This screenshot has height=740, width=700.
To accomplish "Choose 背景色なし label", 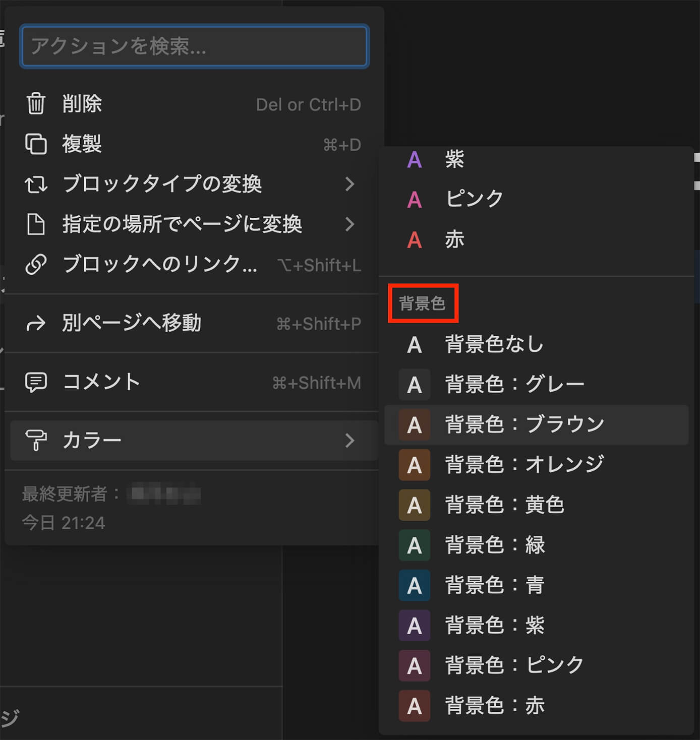I will pos(494,345).
